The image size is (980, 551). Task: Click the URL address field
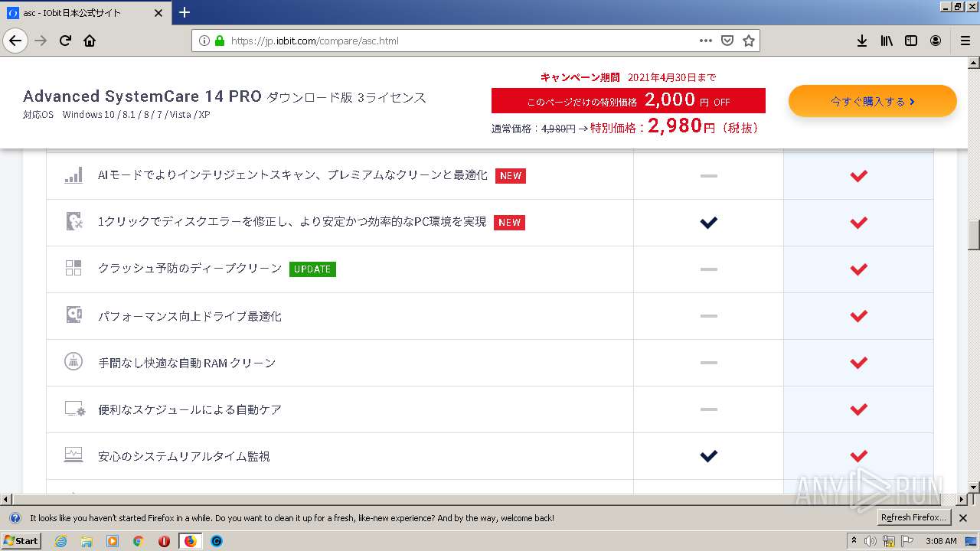coord(459,41)
